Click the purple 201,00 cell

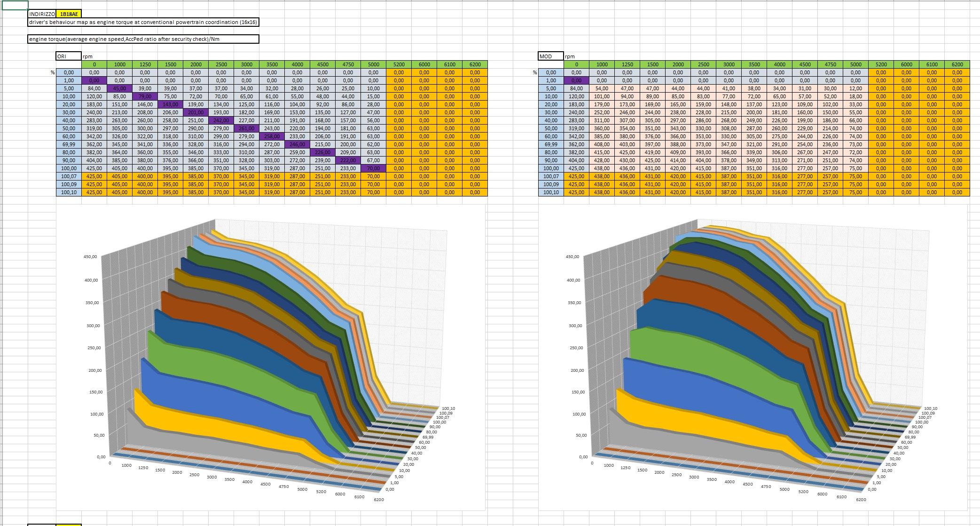point(196,112)
